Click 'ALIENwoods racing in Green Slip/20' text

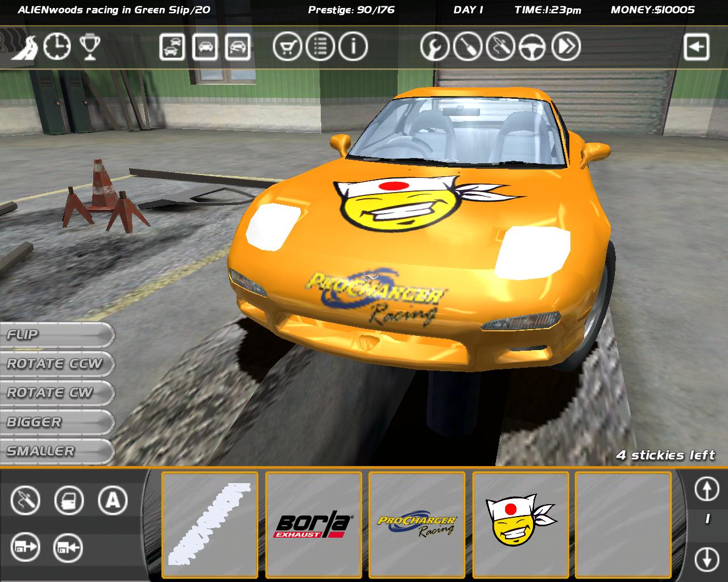[114, 10]
